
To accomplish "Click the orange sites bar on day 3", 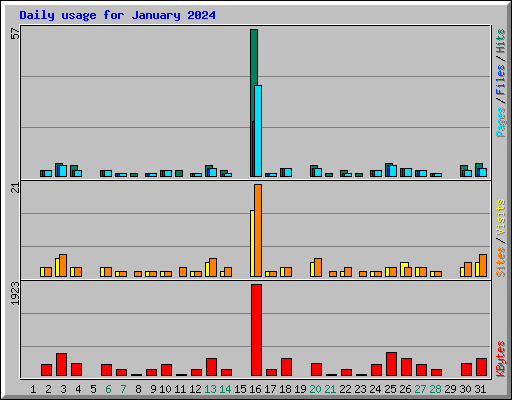I will coord(63,265).
